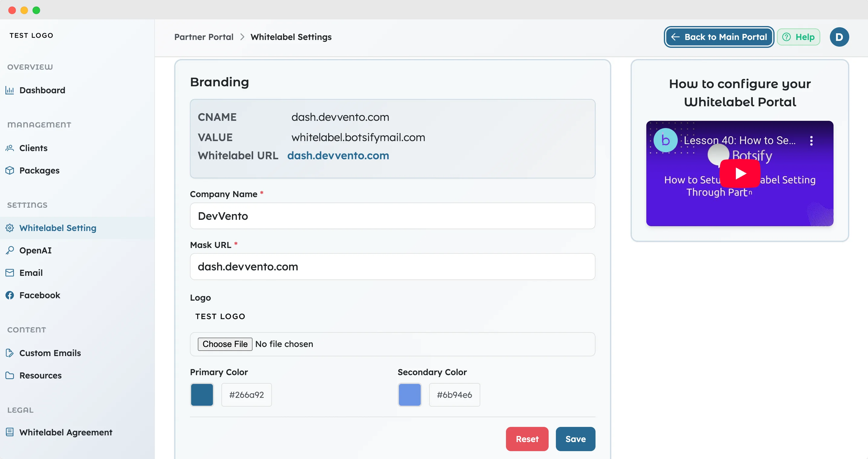Click the Packages box icon

pos(10,170)
